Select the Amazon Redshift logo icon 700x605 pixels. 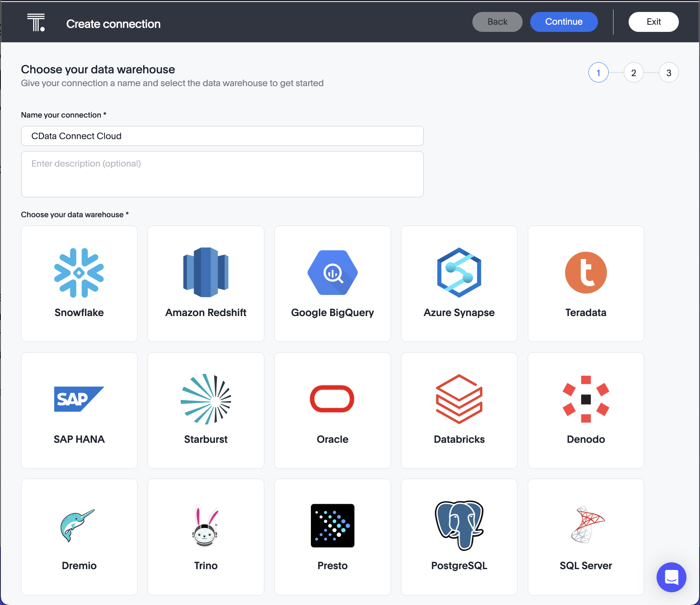tap(206, 273)
